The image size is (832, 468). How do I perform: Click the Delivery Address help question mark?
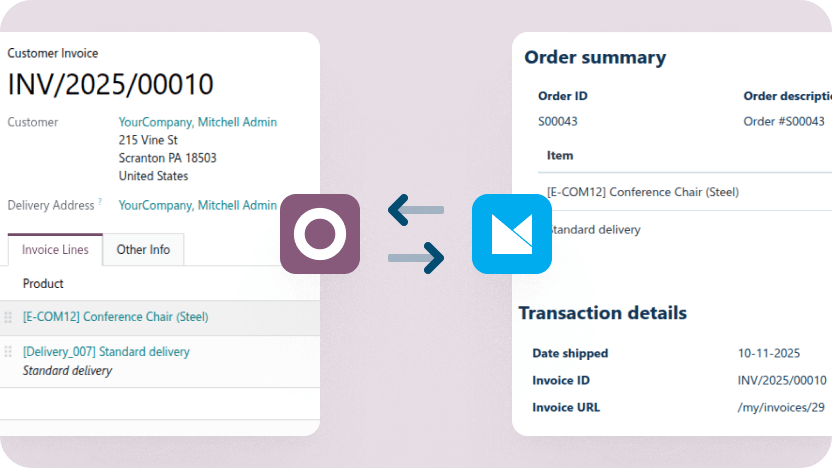tap(100, 202)
